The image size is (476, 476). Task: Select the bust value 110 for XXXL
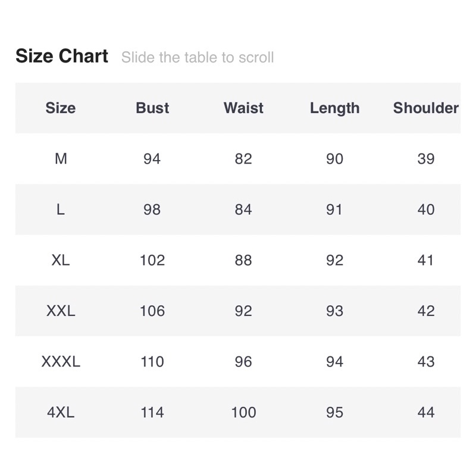click(x=152, y=361)
